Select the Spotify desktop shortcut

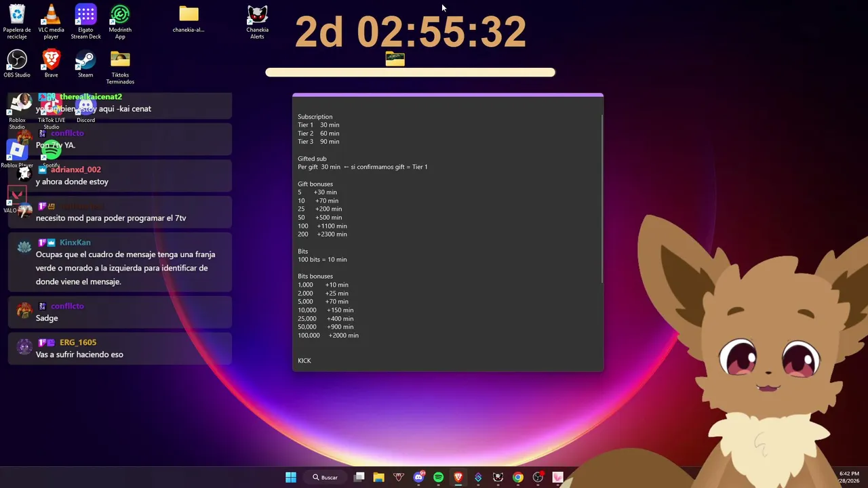tap(51, 154)
